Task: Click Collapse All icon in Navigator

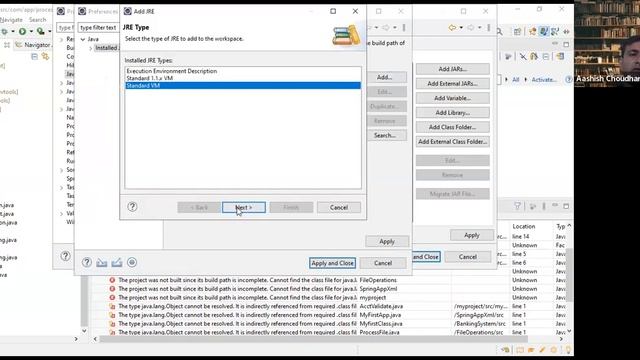Action: click(x=34, y=57)
